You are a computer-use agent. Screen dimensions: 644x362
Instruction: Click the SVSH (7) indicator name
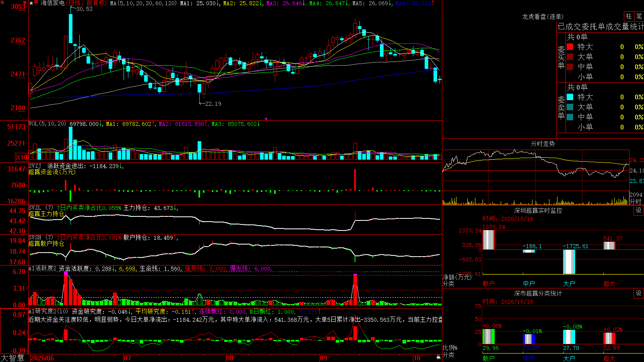[x=41, y=238]
